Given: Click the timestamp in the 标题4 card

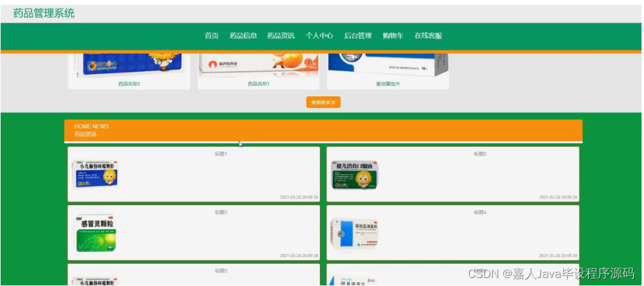Looking at the screenshot, I should [558, 256].
